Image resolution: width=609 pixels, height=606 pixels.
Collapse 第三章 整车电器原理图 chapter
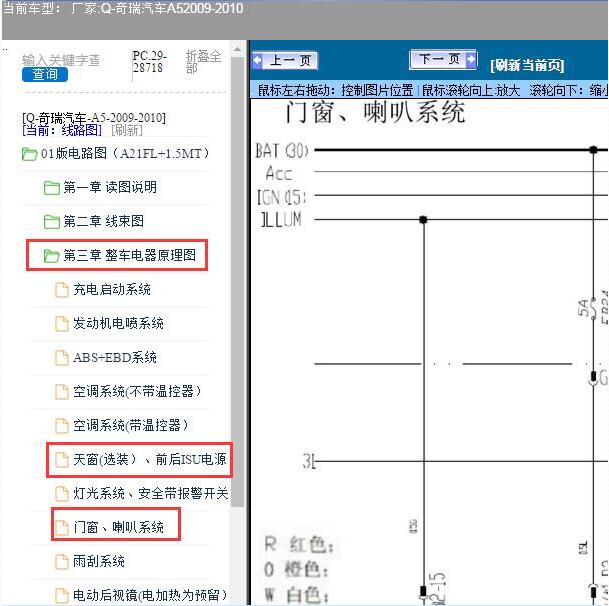click(130, 255)
